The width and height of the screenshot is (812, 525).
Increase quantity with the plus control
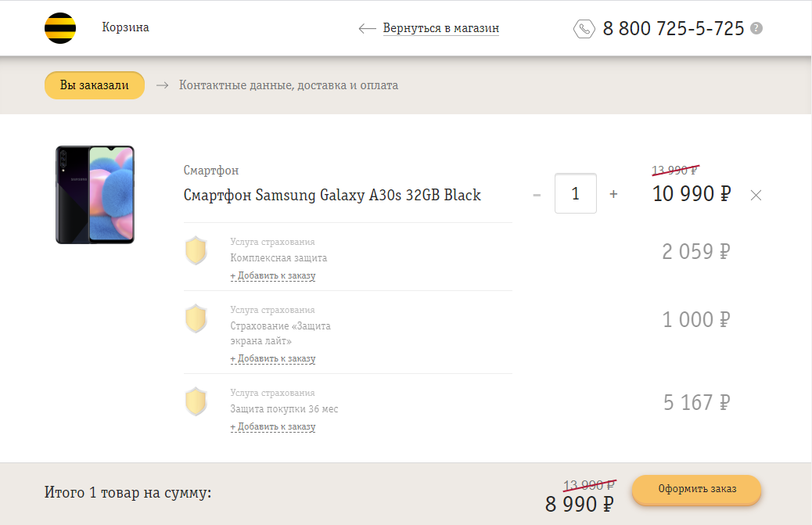(x=613, y=193)
